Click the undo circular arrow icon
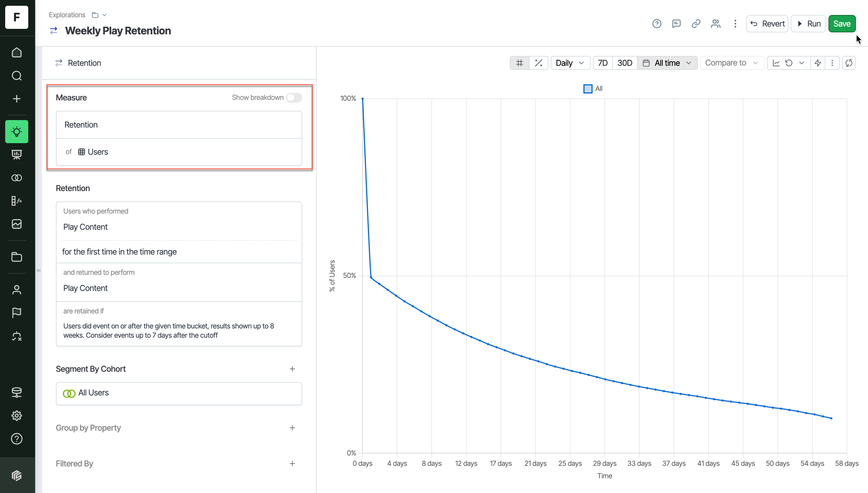Viewport: 868px width, 493px height. point(789,63)
